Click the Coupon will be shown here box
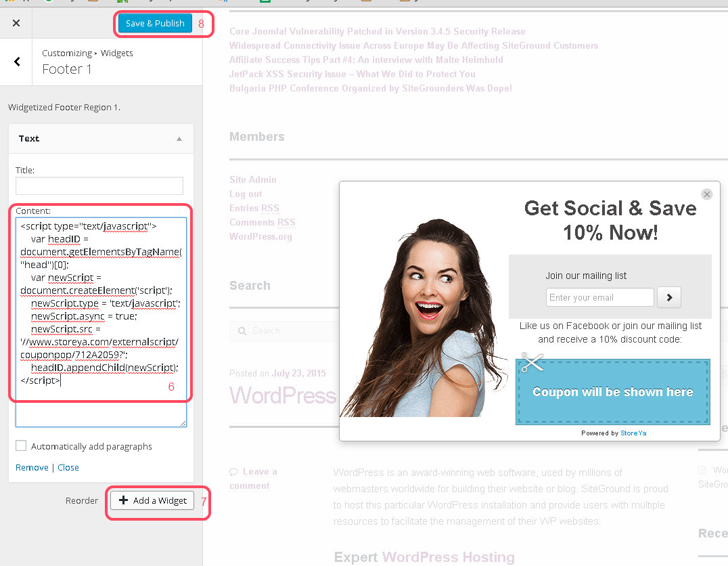 click(x=613, y=392)
